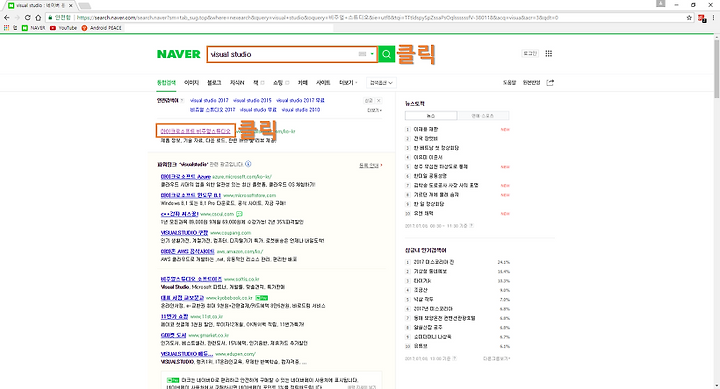Open the www.edupen.com ad link
The width and height of the screenshot is (720, 389).
[187, 354]
